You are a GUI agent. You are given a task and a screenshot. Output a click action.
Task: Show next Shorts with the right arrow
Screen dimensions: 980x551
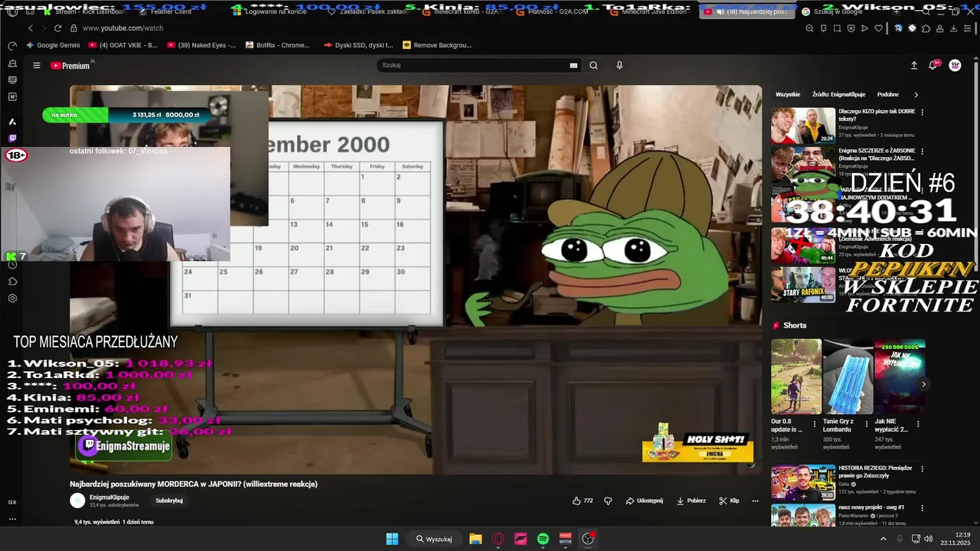click(923, 384)
